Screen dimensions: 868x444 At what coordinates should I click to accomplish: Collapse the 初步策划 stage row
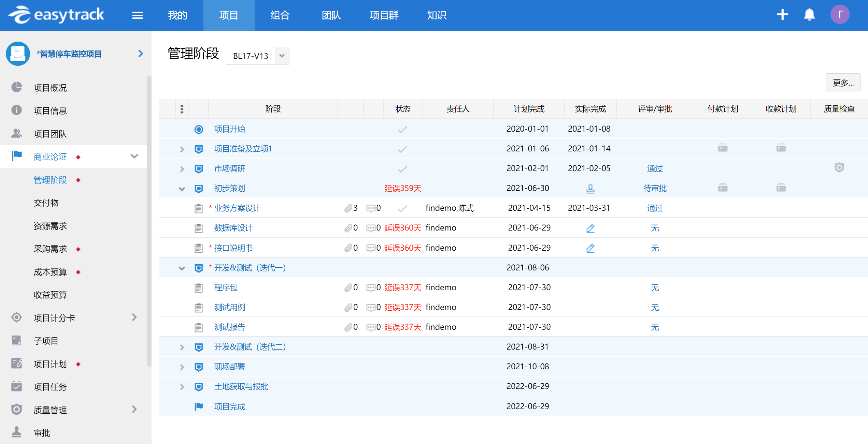click(x=182, y=189)
